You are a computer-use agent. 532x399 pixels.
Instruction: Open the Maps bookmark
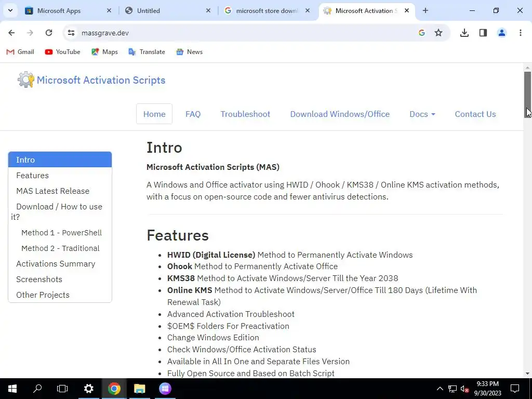pos(104,52)
